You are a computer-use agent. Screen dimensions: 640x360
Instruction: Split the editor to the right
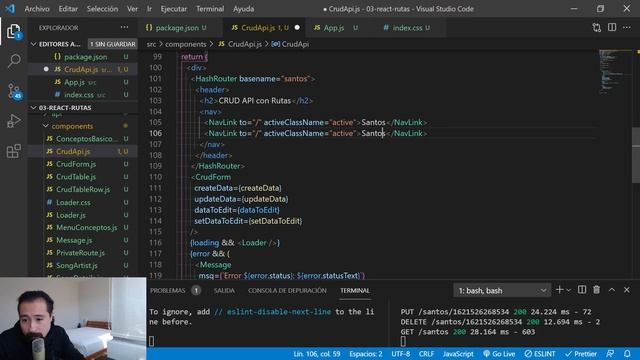612,27
